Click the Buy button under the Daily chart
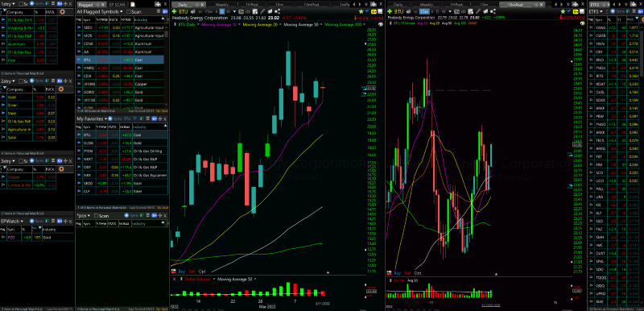 click(182, 272)
